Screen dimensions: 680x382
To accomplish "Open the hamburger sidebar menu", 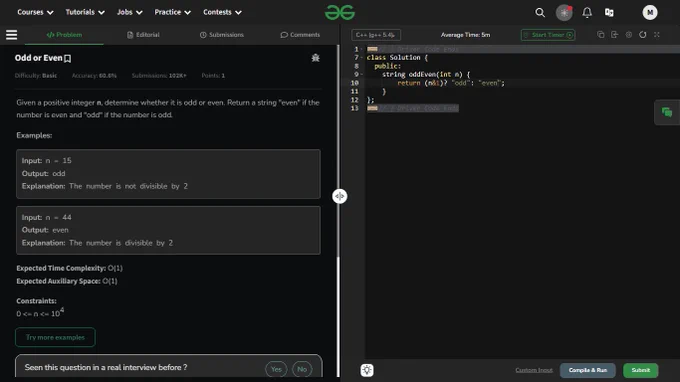I will (12, 35).
